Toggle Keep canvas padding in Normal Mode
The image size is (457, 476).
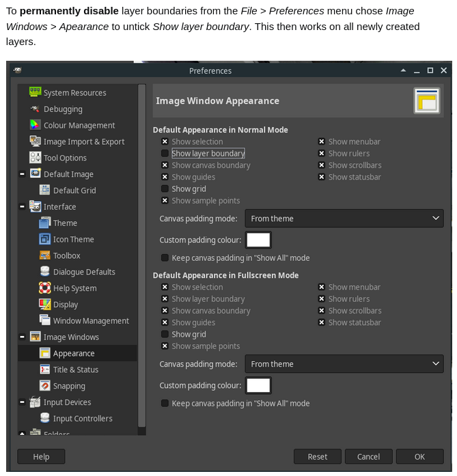pos(165,257)
